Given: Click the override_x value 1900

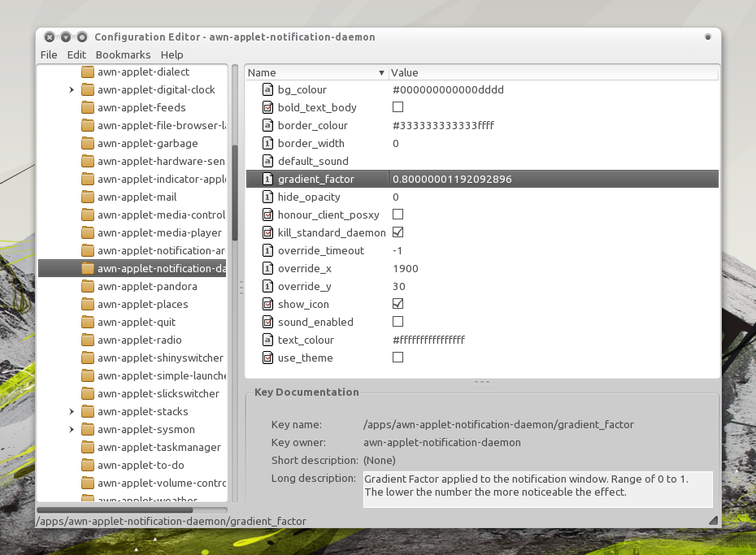Looking at the screenshot, I should pos(406,268).
